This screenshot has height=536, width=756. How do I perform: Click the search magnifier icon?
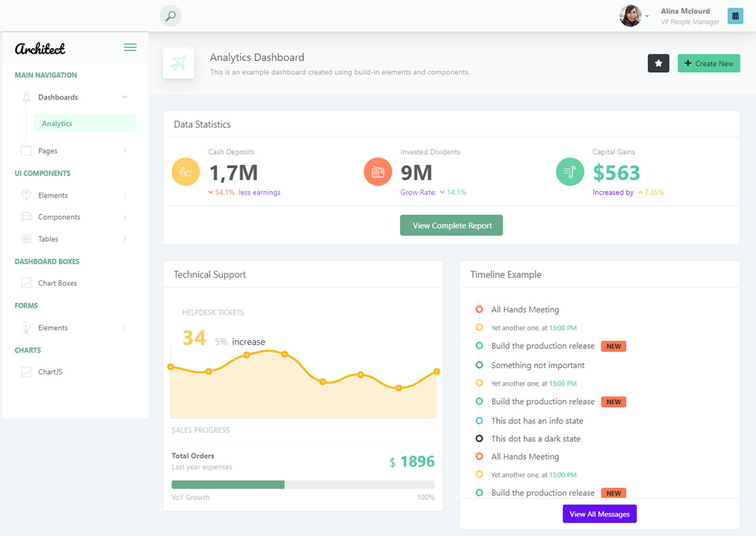[170, 16]
